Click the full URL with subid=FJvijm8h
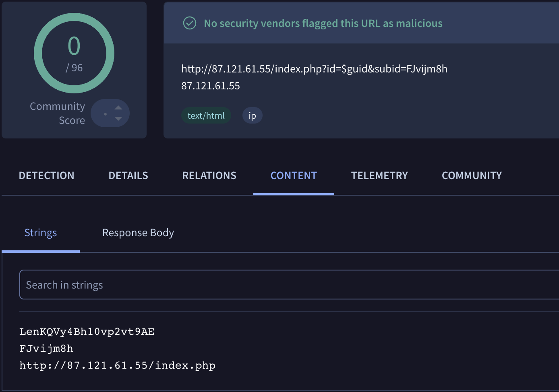Viewport: 559px width, 392px height. (315, 69)
